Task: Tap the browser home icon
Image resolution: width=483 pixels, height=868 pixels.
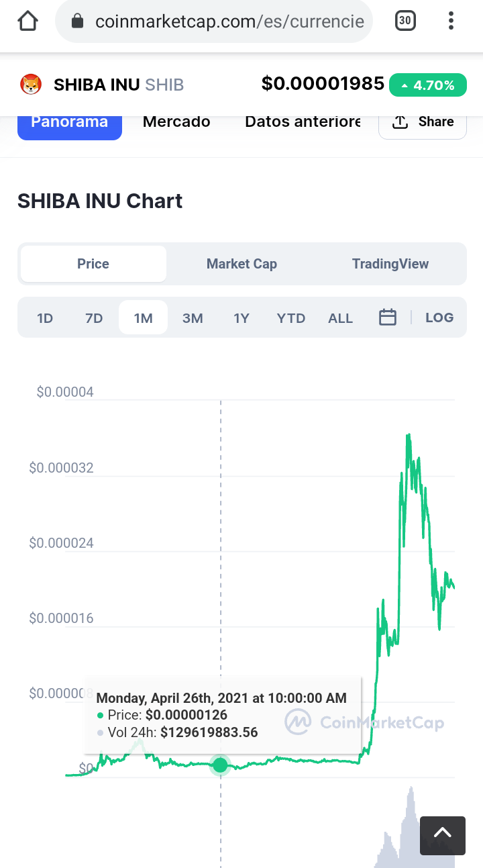Action: click(x=28, y=21)
